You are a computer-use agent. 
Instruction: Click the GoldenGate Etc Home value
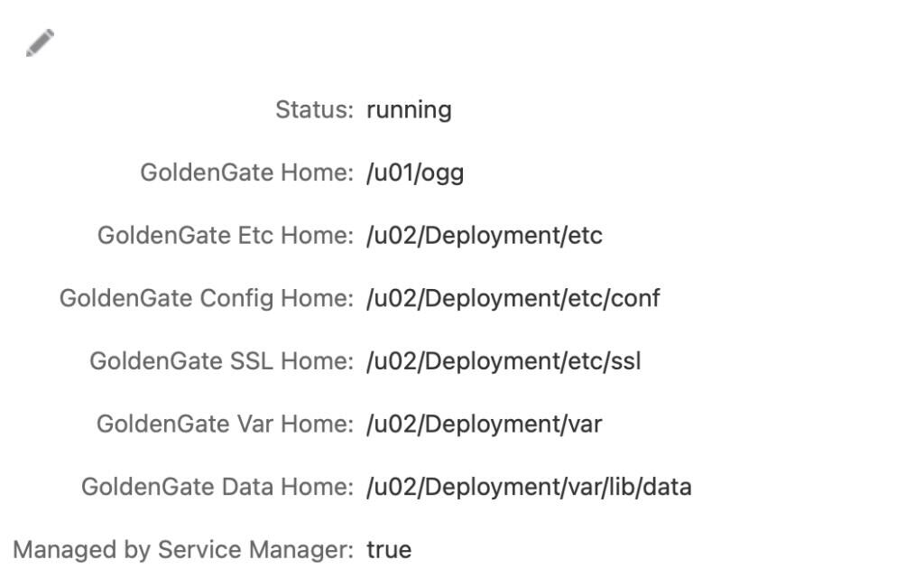coord(485,235)
